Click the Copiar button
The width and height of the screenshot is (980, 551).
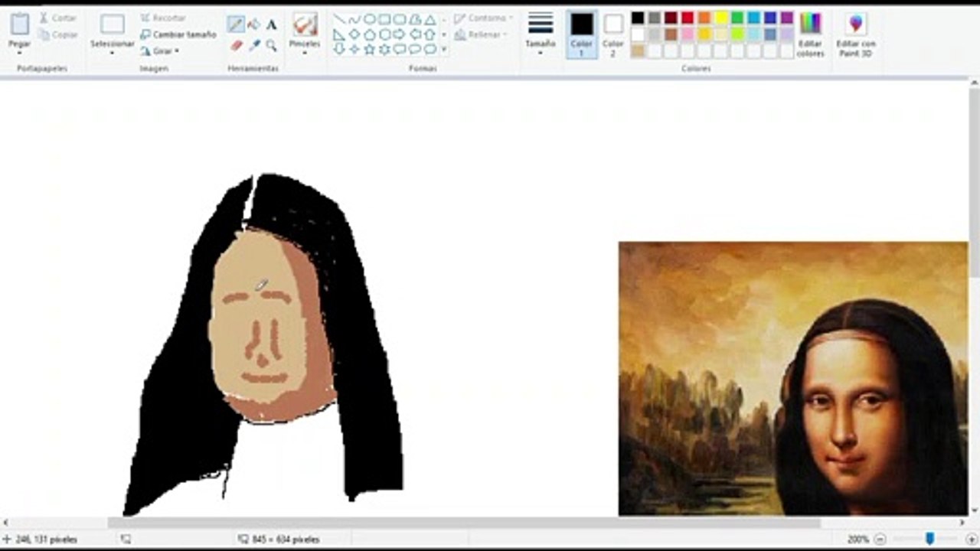click(59, 34)
